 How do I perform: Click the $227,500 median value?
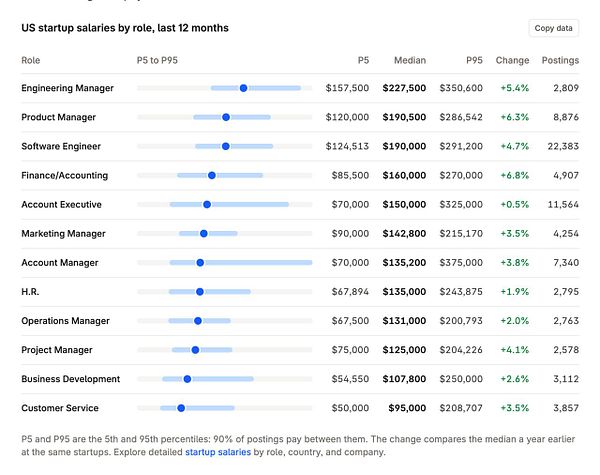(x=404, y=88)
